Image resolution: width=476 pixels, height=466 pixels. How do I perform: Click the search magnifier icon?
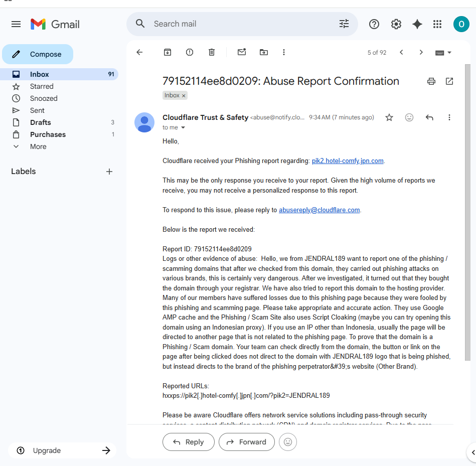140,24
